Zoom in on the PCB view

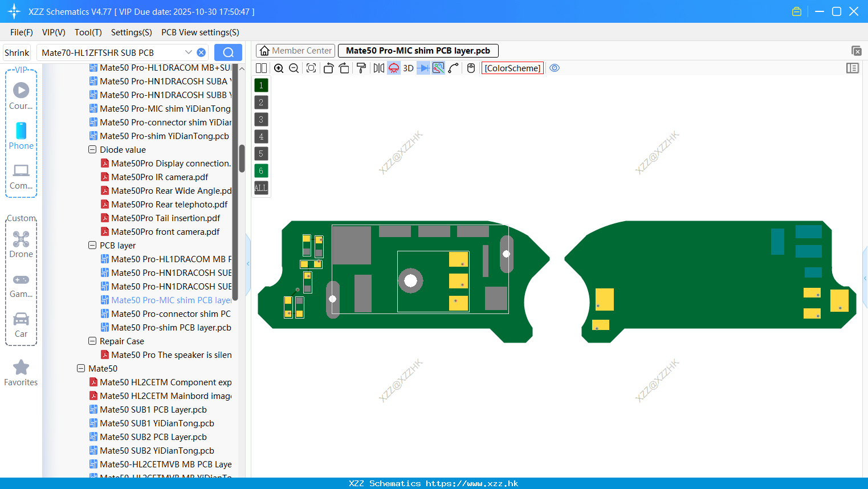[x=279, y=68]
